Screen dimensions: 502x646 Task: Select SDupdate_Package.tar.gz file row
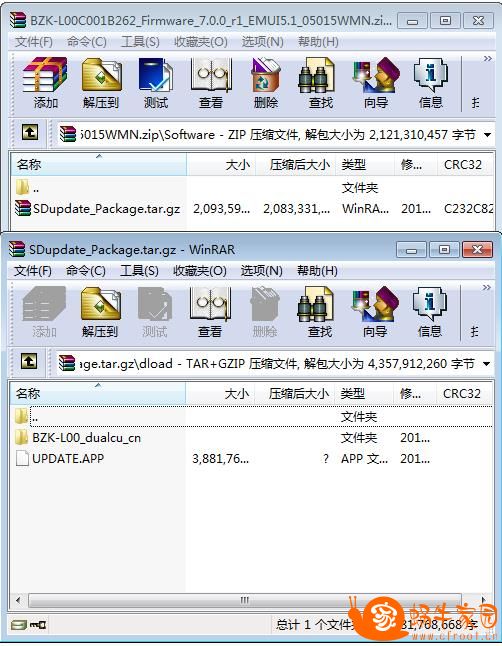coord(252,209)
